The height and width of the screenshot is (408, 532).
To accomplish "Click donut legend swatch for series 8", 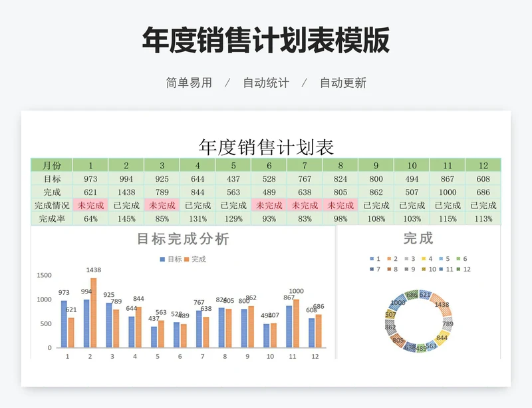I will [389, 269].
